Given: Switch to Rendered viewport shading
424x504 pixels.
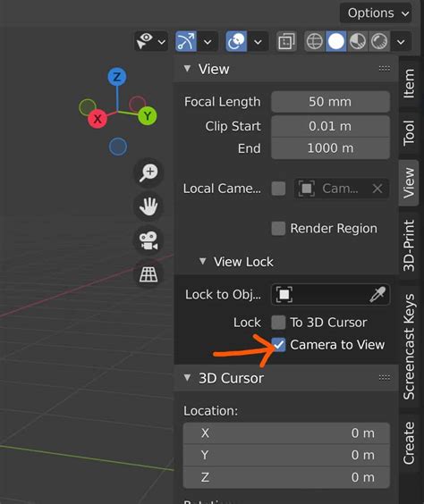Looking at the screenshot, I should pos(379,41).
